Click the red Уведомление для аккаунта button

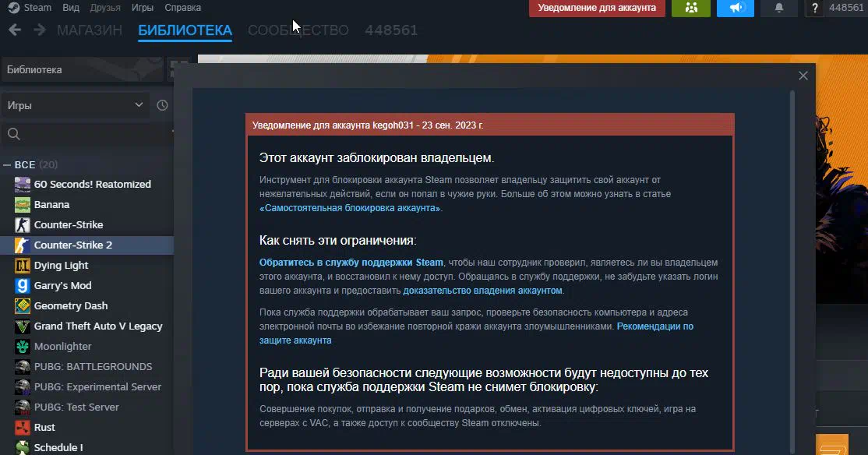tap(597, 9)
